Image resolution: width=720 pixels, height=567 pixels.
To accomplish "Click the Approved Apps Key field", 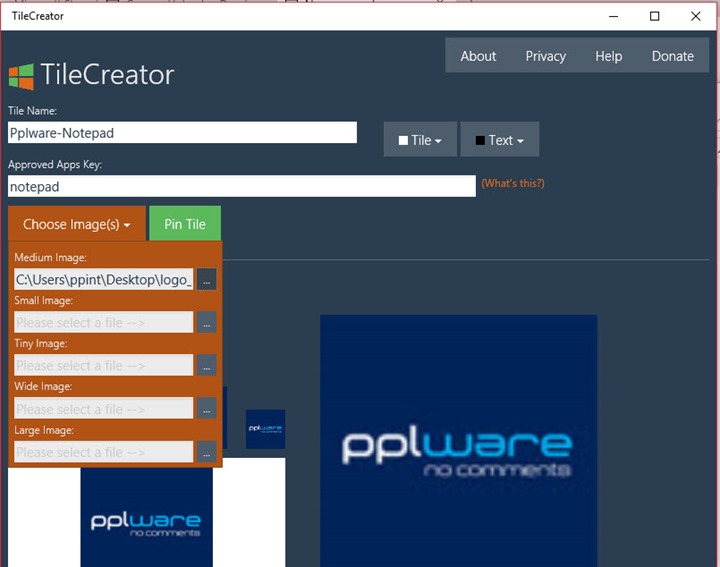I will pyautogui.click(x=242, y=186).
